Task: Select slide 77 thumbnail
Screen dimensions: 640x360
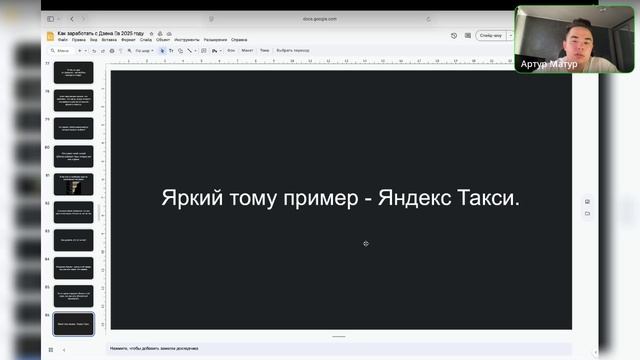Action: click(73, 73)
